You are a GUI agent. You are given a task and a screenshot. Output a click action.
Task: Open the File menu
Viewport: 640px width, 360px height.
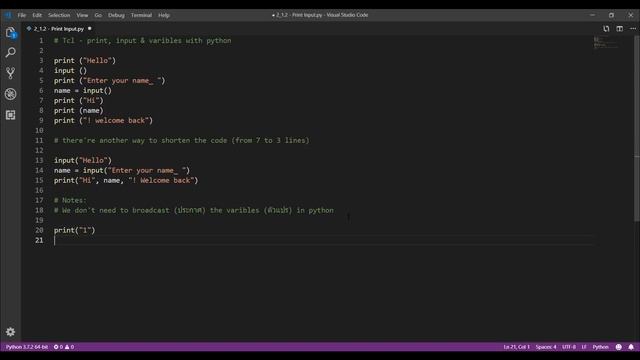click(22, 15)
